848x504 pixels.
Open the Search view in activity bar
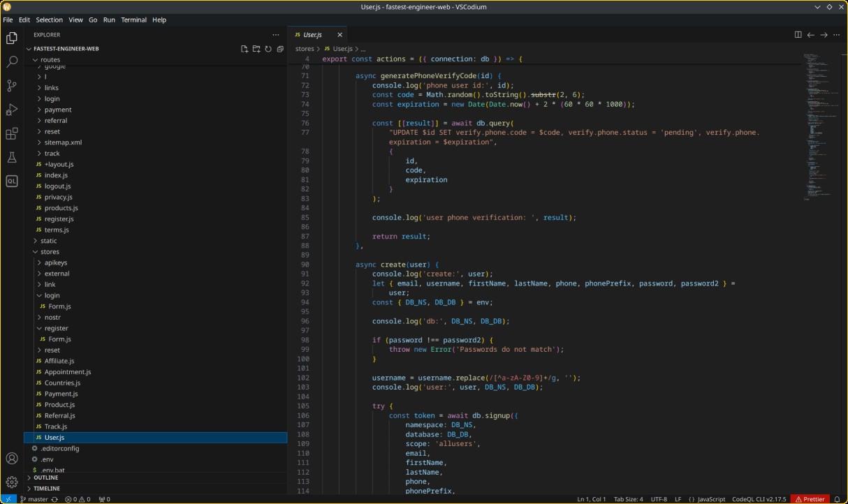point(12,62)
